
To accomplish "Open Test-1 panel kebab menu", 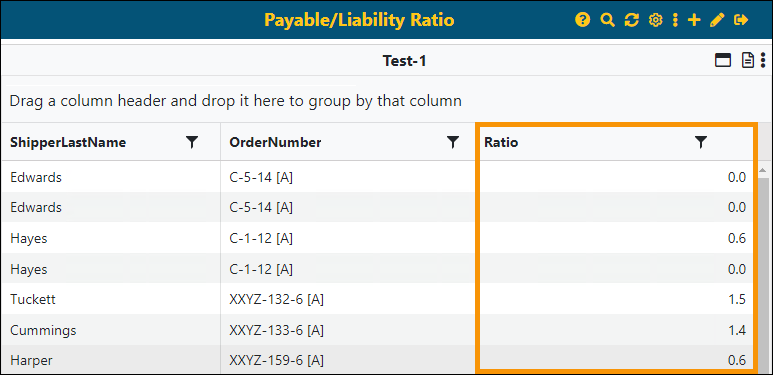I will 763,61.
